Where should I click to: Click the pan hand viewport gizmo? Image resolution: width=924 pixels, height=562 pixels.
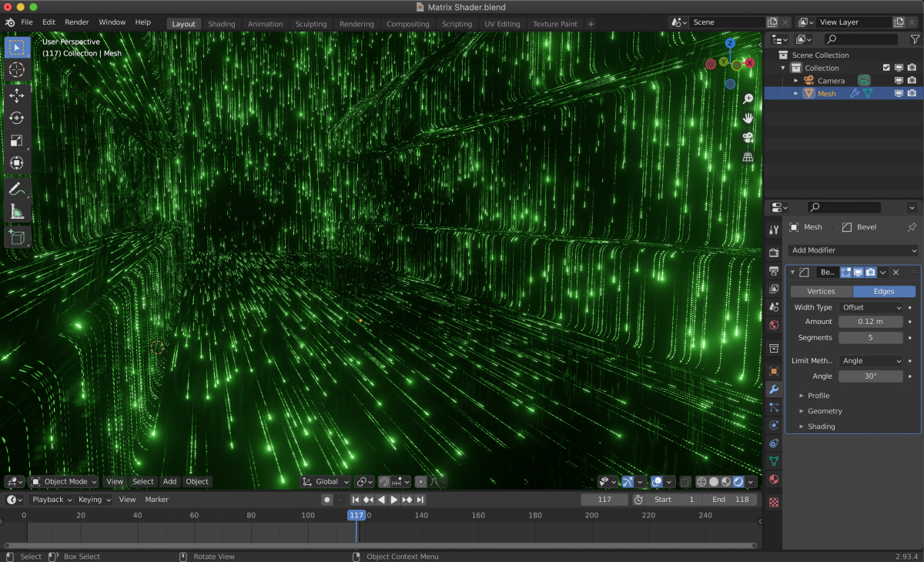click(747, 118)
